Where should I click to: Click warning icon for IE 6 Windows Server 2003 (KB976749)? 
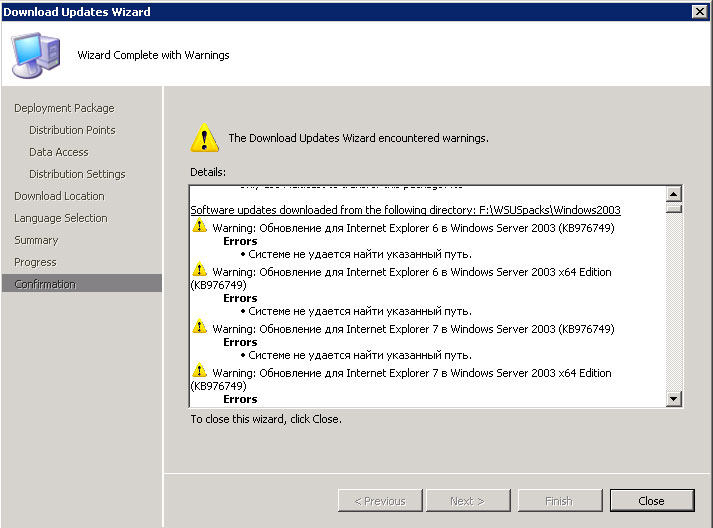point(200,226)
